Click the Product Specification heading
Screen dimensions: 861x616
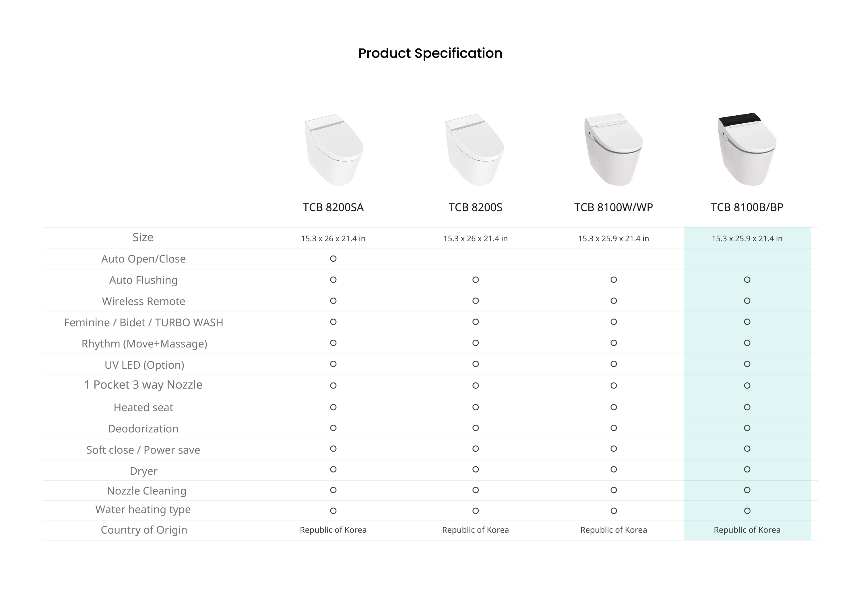click(x=430, y=53)
